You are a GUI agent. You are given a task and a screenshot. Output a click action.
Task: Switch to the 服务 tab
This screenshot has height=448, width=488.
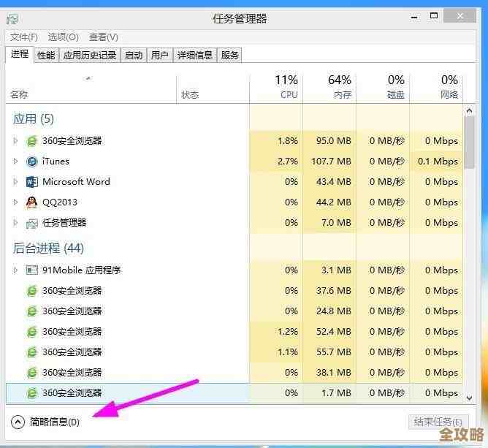click(x=229, y=56)
